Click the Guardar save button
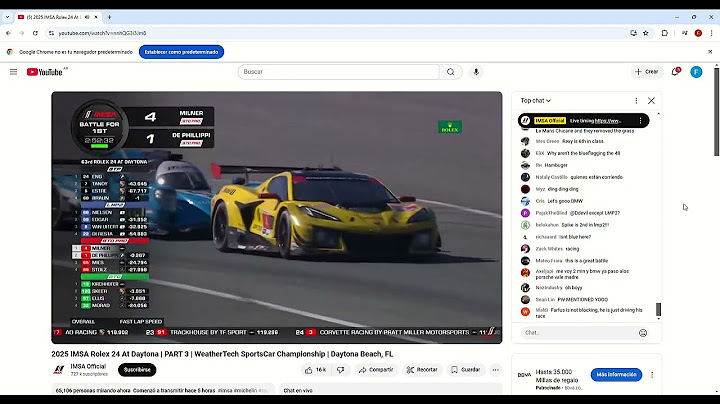This screenshot has height=404, width=720. 466,370
